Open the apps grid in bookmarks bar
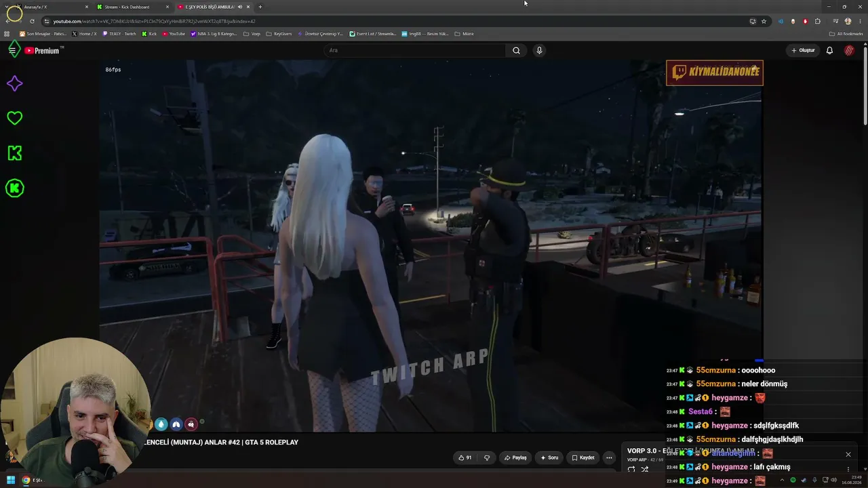 pos(7,34)
